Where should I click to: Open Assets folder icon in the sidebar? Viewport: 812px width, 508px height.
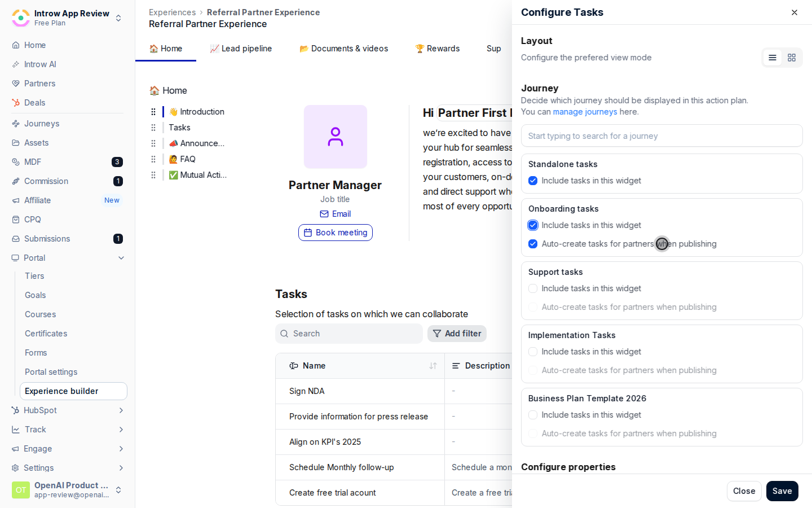(x=16, y=143)
